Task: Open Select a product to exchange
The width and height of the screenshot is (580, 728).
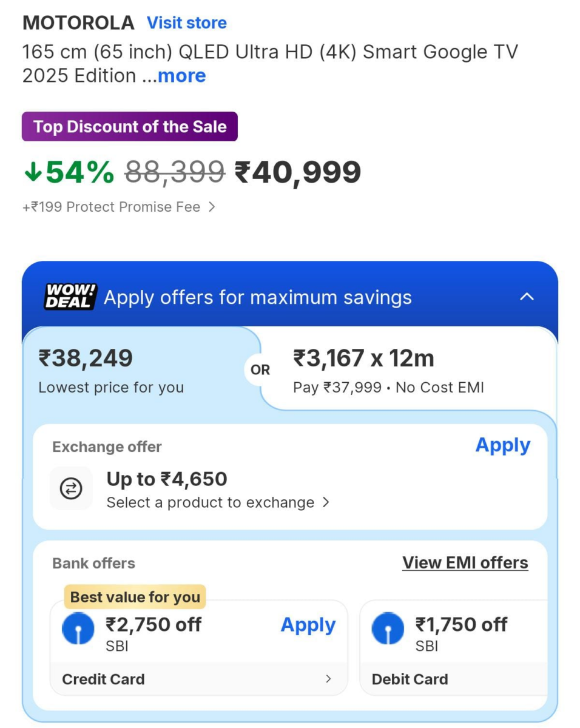Action: point(218,502)
